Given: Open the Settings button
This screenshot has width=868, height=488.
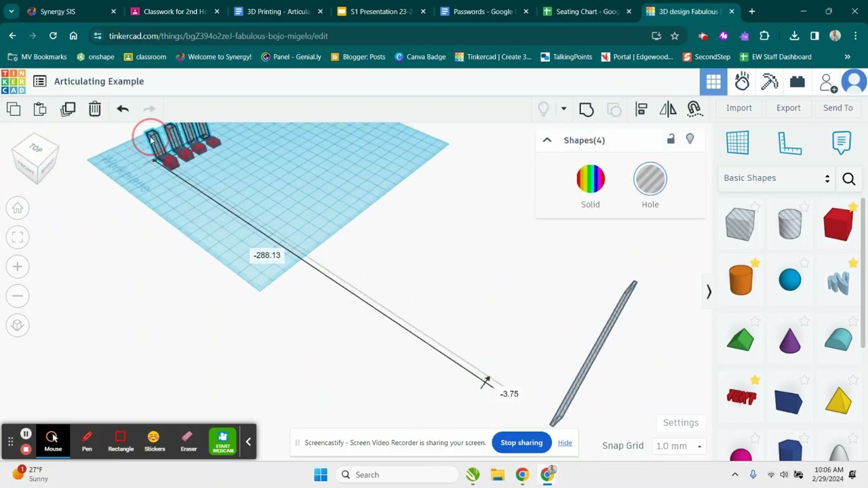Looking at the screenshot, I should click(x=680, y=422).
